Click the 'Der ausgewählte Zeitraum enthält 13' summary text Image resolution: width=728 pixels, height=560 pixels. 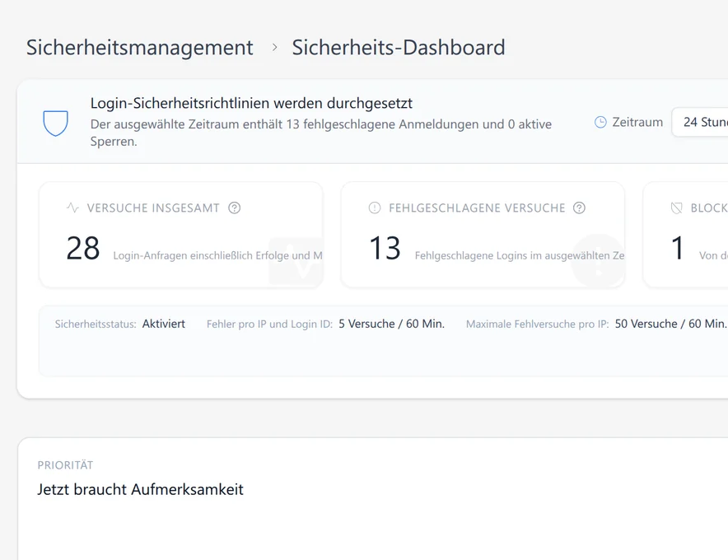pyautogui.click(x=194, y=124)
